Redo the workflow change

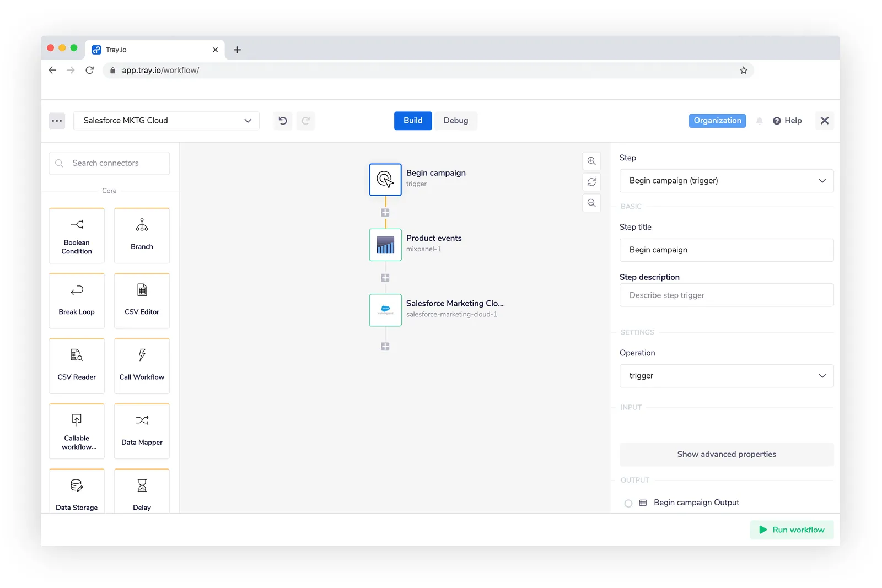(x=305, y=121)
